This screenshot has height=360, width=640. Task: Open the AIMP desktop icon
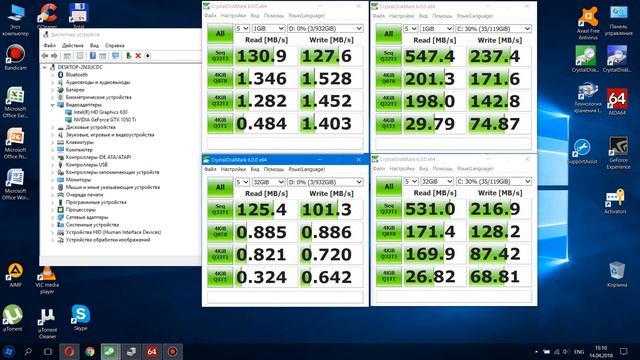pyautogui.click(x=15, y=275)
